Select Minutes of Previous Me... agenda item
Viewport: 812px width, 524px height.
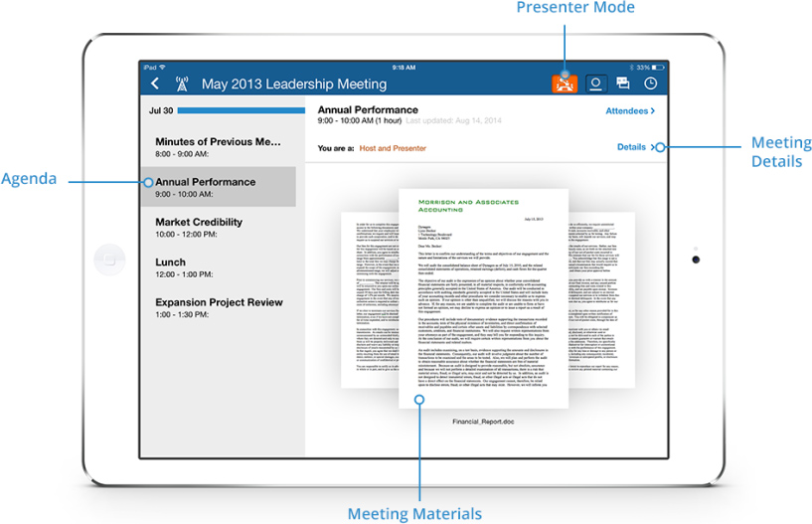218,147
